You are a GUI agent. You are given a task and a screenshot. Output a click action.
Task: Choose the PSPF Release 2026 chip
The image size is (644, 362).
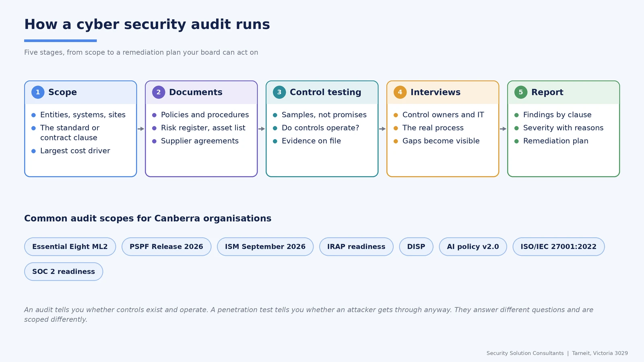click(x=166, y=247)
